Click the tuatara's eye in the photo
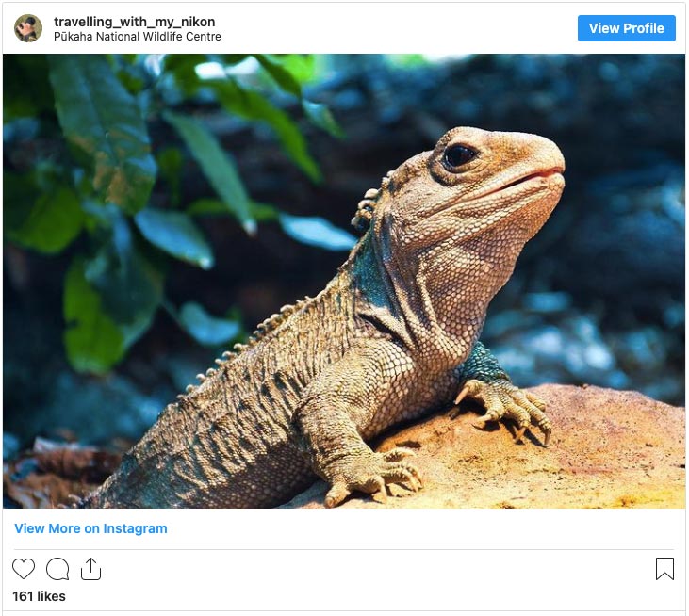 [458, 155]
